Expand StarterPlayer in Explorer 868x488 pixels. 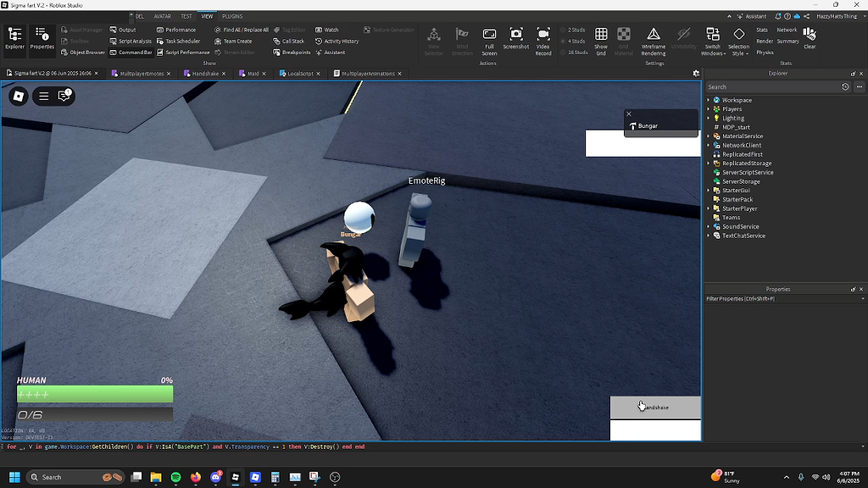(x=708, y=208)
